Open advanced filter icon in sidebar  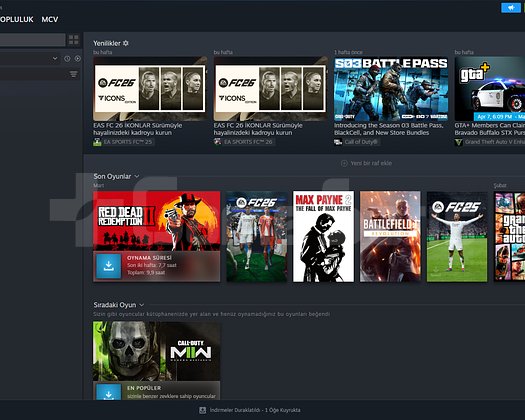point(73,74)
